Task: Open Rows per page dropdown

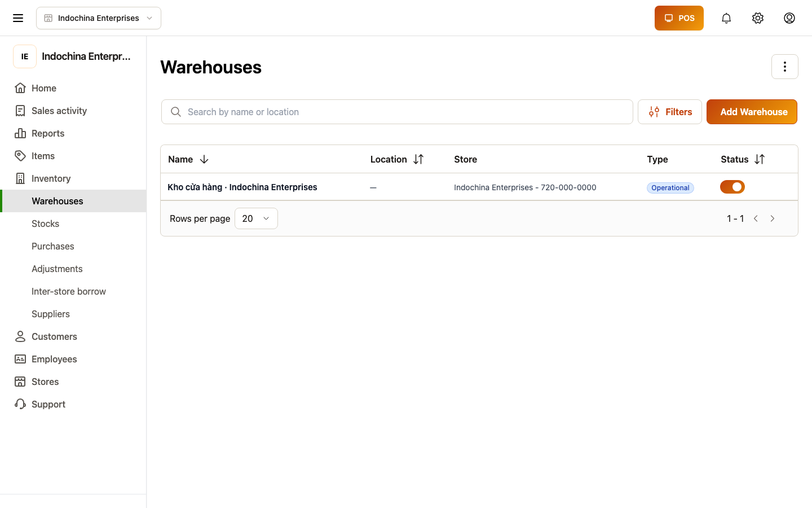Action: [256, 218]
